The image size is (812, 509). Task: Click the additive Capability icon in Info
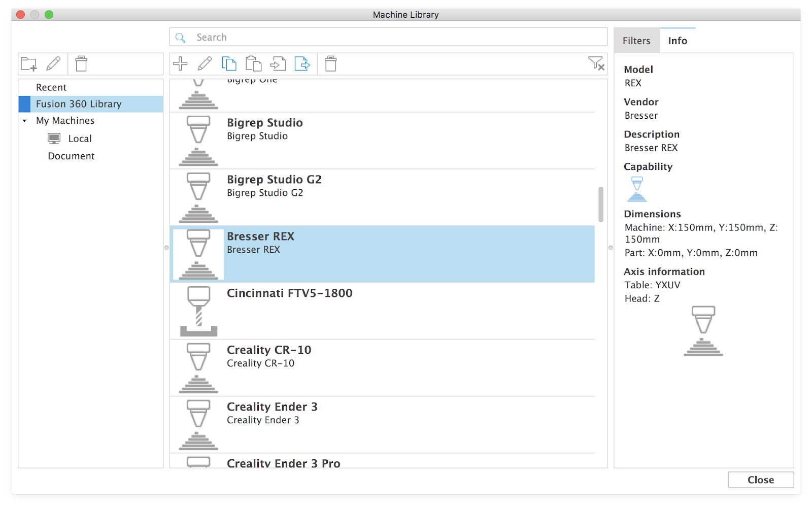[637, 189]
